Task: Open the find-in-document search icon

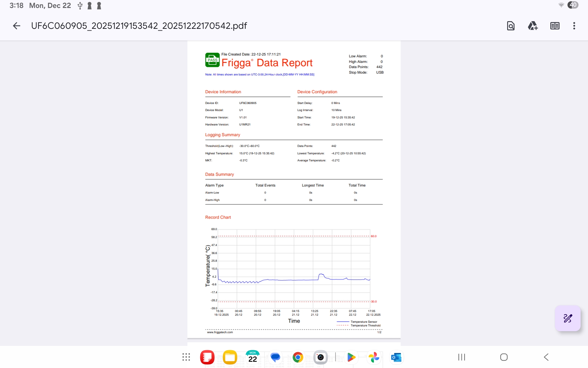Action: pos(511,26)
